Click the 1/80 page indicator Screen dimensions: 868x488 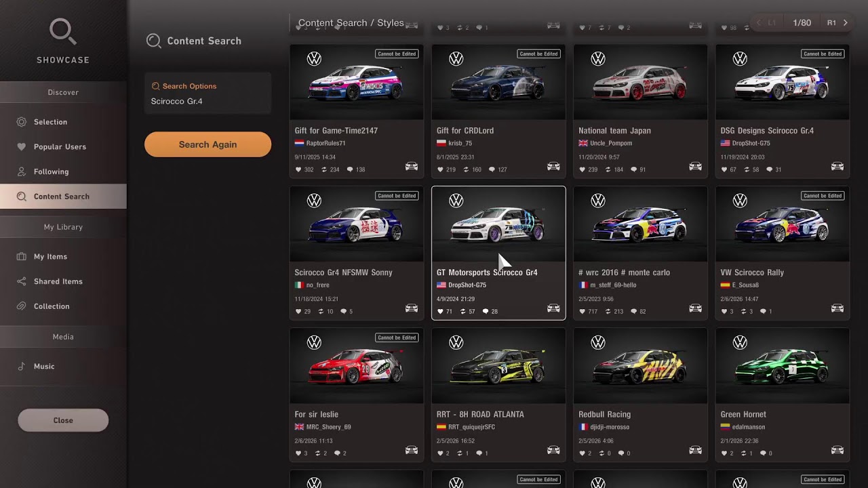(x=802, y=23)
